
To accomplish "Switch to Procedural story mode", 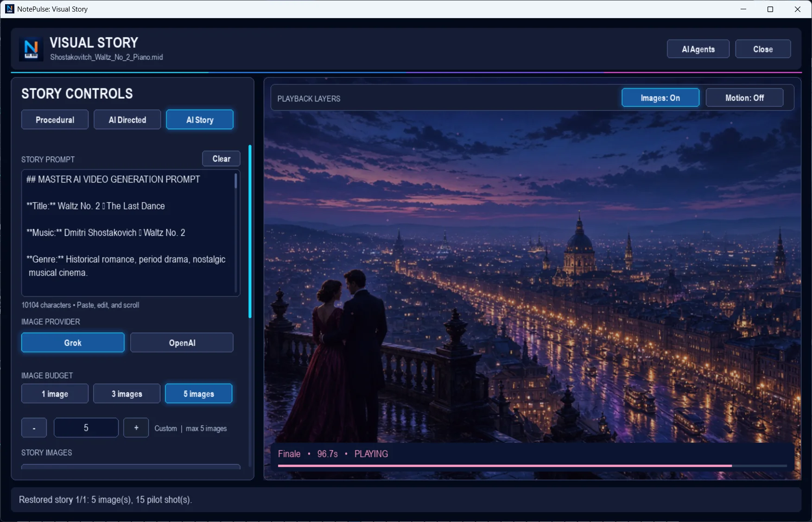I will [55, 119].
